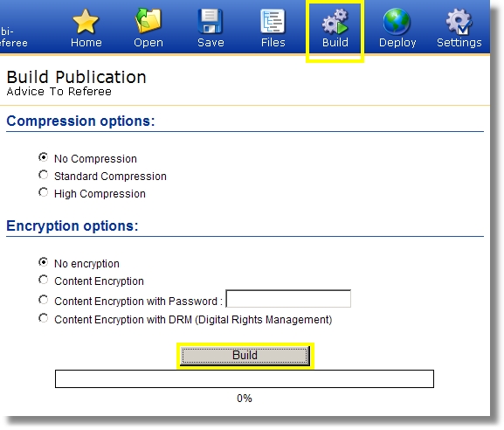Choose the Standard Compression option
The width and height of the screenshot is (504, 430).
[44, 175]
